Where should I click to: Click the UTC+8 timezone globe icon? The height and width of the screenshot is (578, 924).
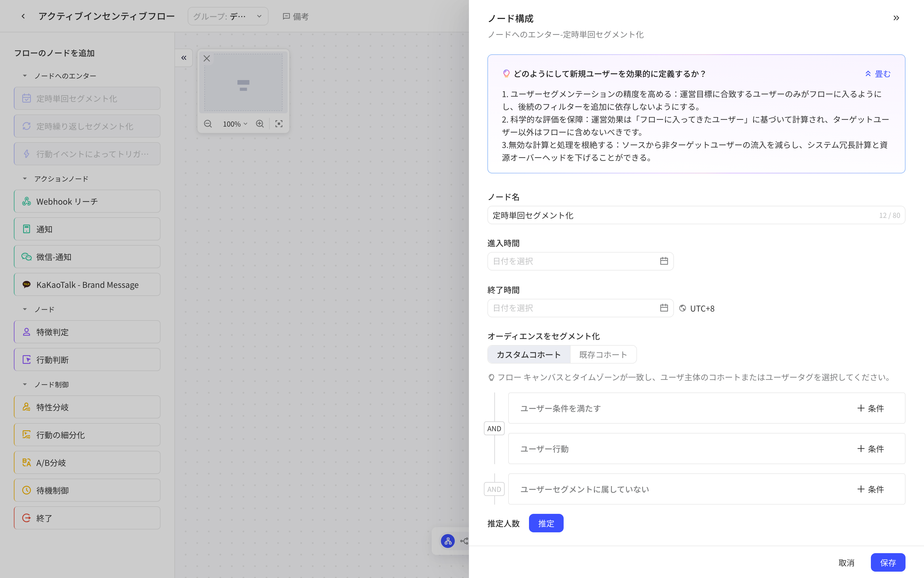tap(683, 308)
